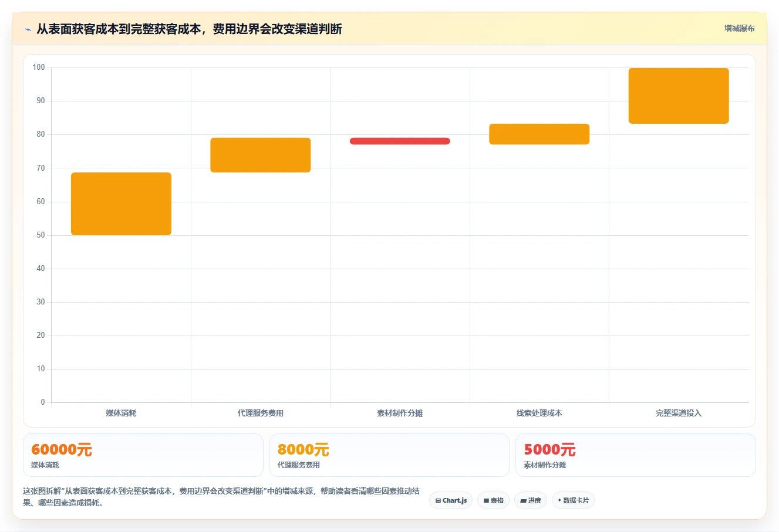Image resolution: width=779 pixels, height=532 pixels.
Task: Select the 5000元 素材制作分摊 data card
Action: click(x=635, y=455)
